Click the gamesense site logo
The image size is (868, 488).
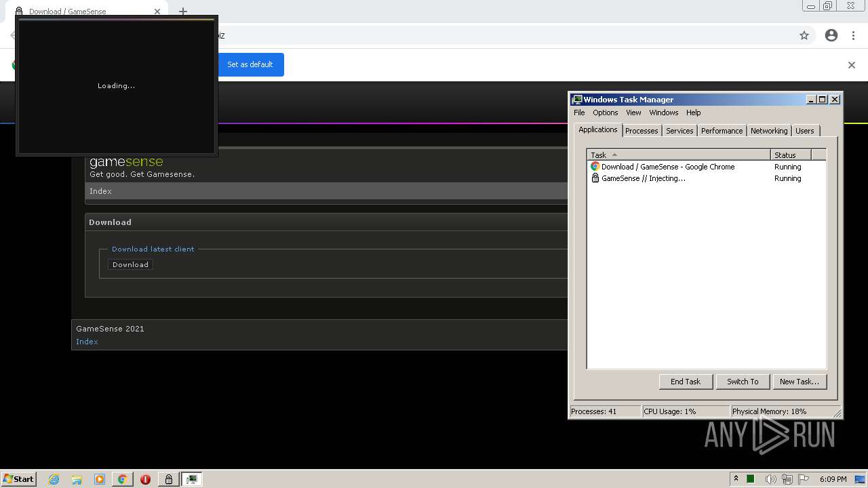point(126,162)
